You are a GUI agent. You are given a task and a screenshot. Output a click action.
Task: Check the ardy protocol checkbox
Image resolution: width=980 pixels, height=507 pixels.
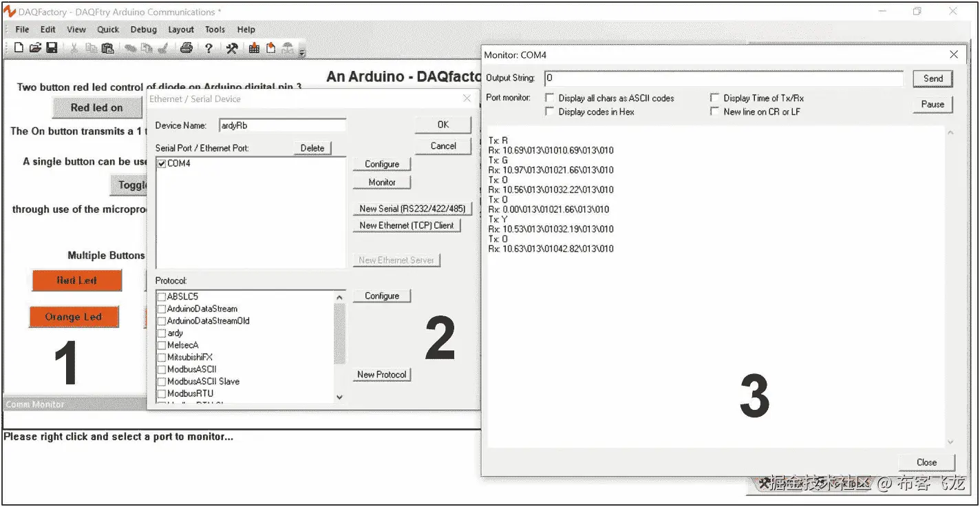pyautogui.click(x=162, y=333)
